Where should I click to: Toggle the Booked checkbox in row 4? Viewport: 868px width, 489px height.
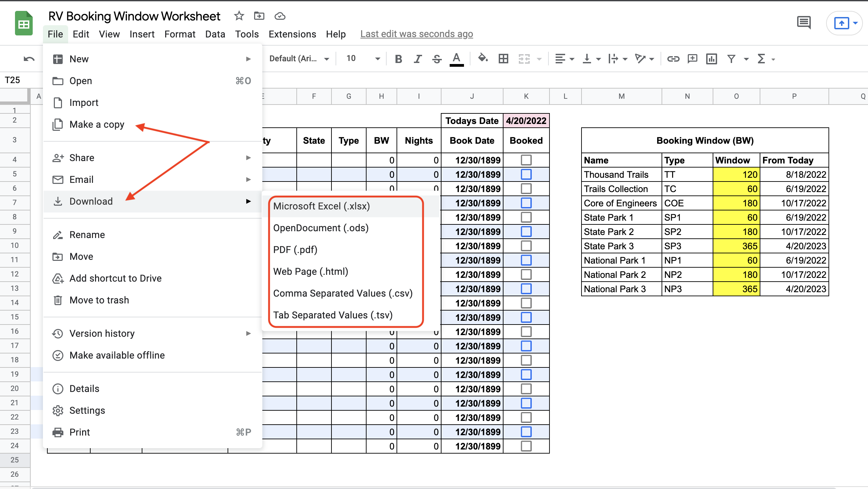[x=526, y=160]
